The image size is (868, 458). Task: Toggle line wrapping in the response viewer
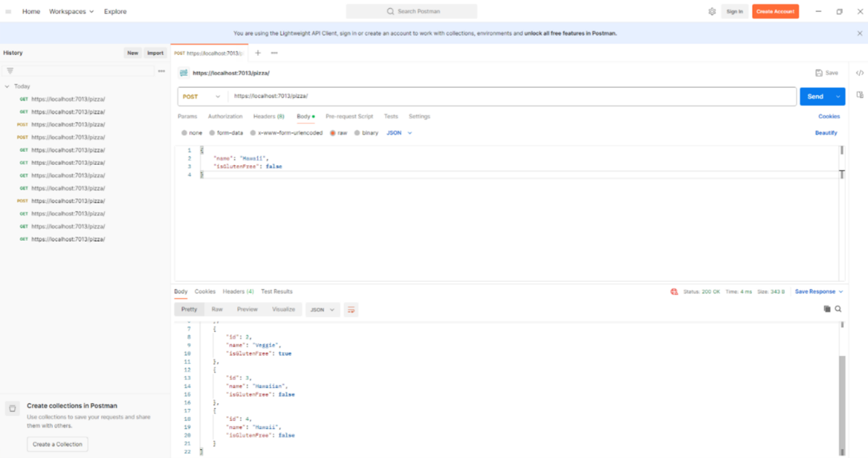pyautogui.click(x=351, y=309)
